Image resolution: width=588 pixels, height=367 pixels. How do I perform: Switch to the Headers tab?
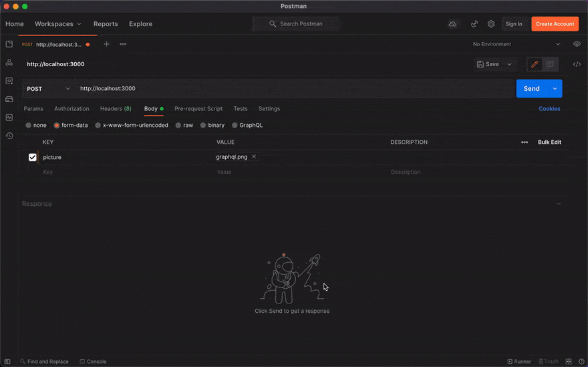click(116, 109)
